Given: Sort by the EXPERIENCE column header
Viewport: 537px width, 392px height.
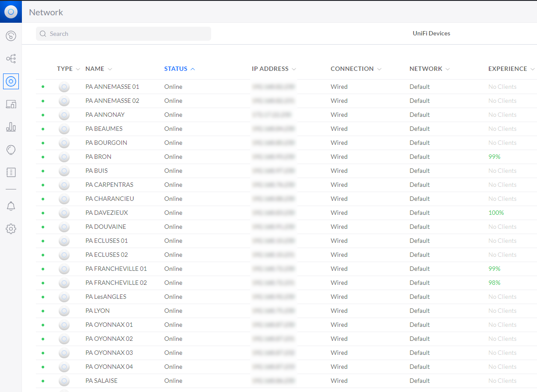Looking at the screenshot, I should tap(512, 69).
